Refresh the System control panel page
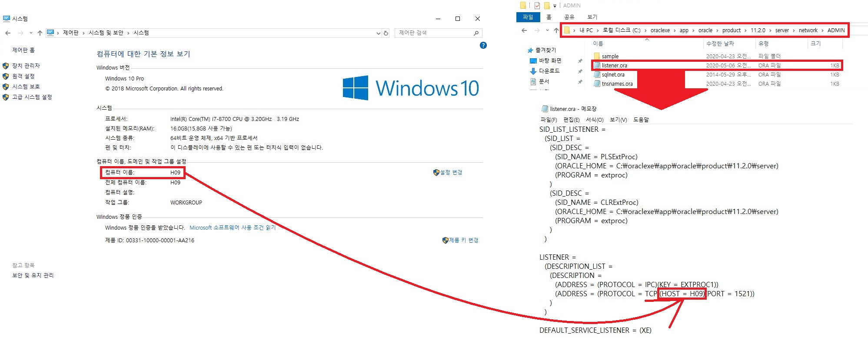 click(x=386, y=33)
